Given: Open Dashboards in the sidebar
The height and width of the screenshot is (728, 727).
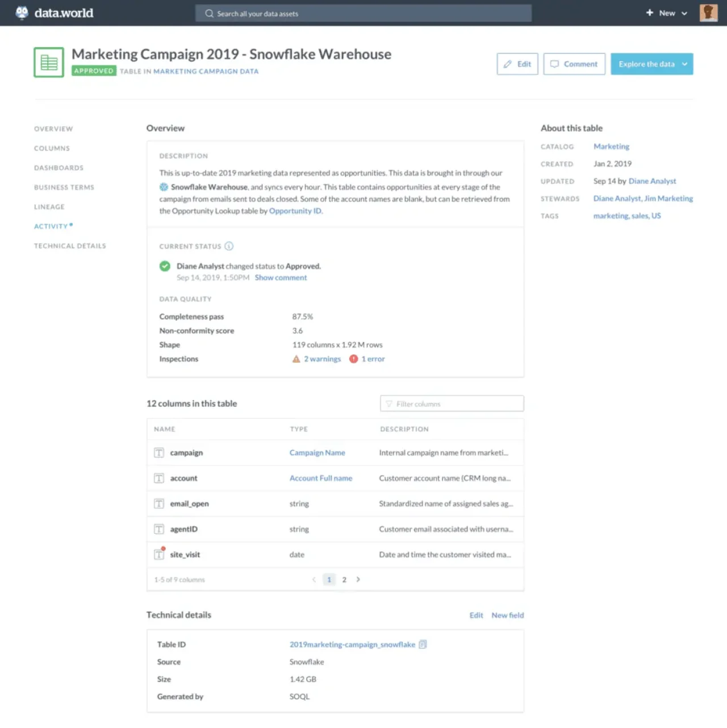Looking at the screenshot, I should point(59,168).
